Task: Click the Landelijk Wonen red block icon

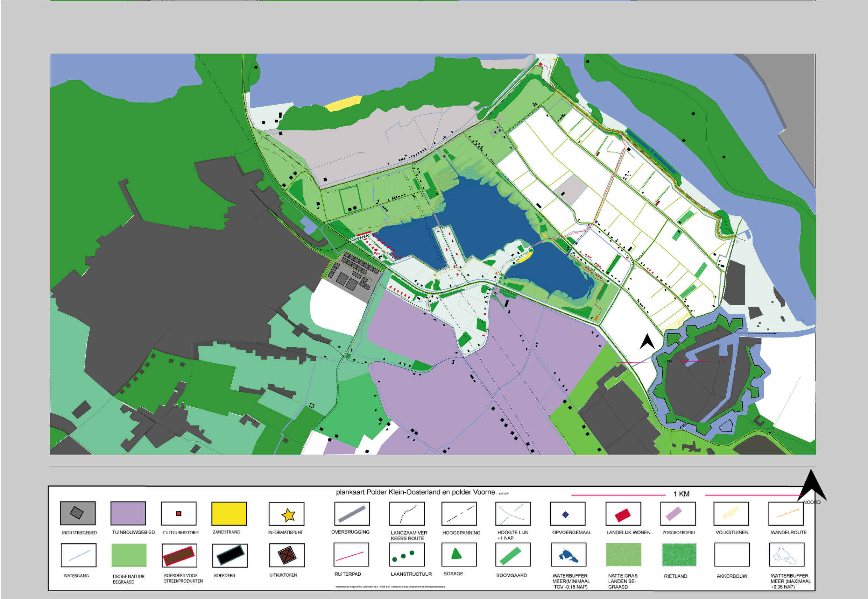Action: 622,515
